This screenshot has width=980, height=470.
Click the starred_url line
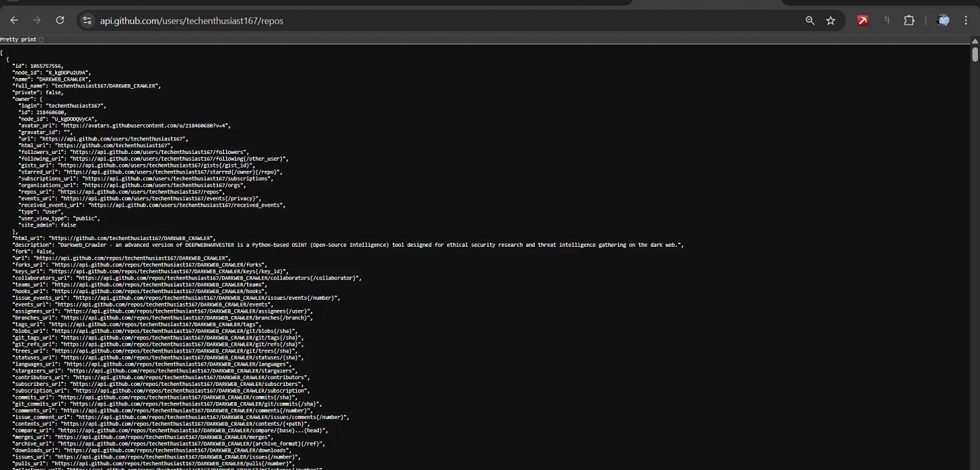[150, 172]
